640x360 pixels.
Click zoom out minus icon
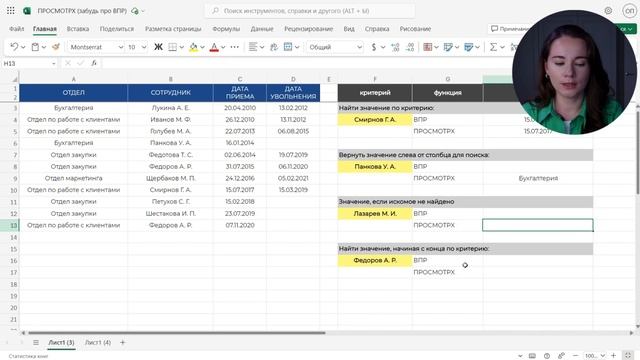click(x=576, y=356)
